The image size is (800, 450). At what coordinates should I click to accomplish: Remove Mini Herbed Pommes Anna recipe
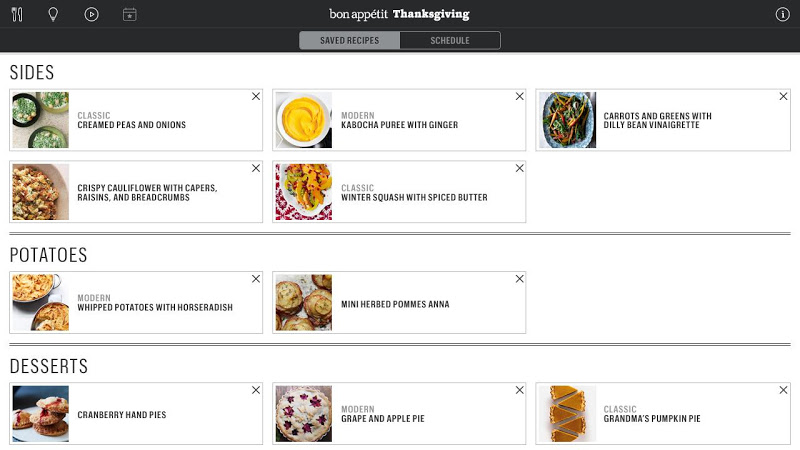[x=519, y=279]
